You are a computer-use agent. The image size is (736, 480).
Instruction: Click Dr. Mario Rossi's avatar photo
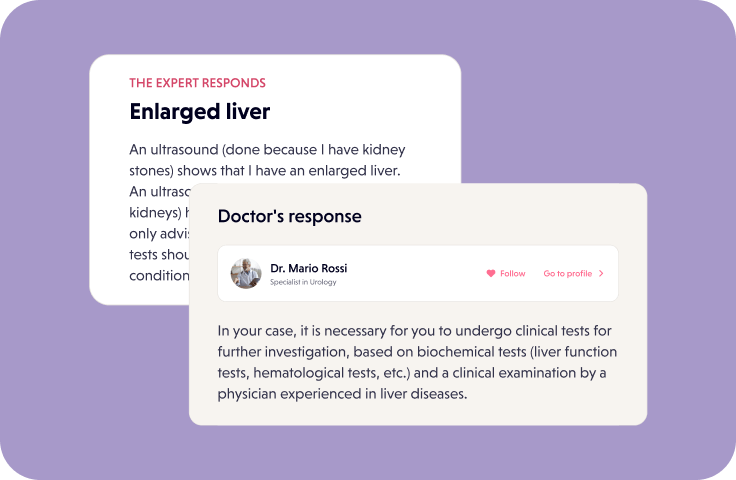click(x=246, y=273)
